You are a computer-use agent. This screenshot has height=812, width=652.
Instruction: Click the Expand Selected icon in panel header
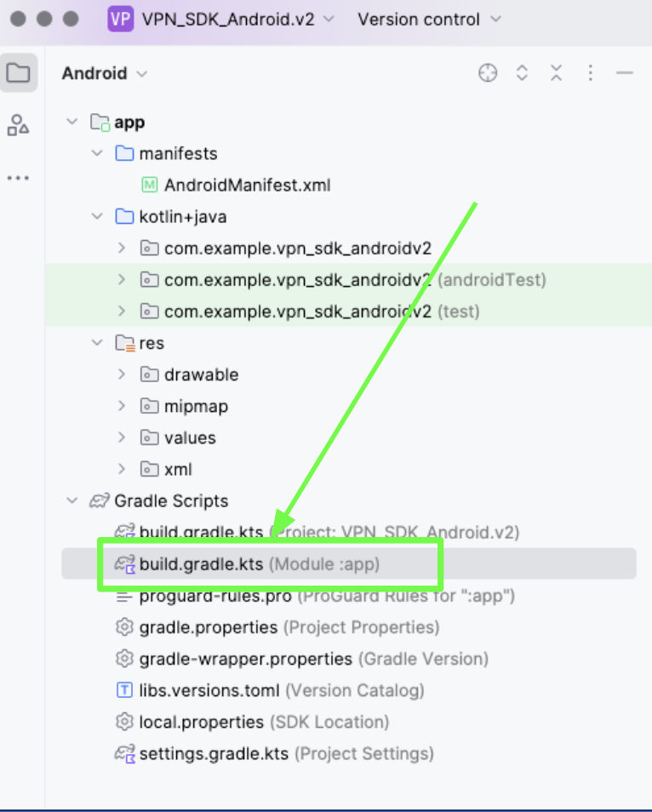(523, 73)
